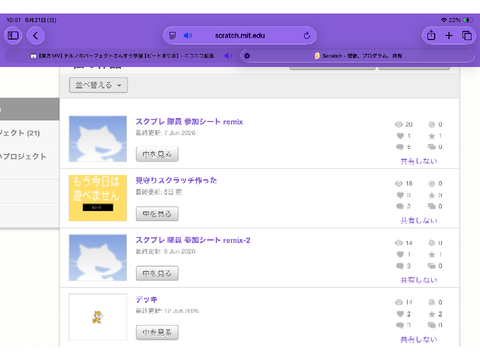Click 共有しない for デッキ project
This screenshot has height=360, width=480.
[419, 339]
